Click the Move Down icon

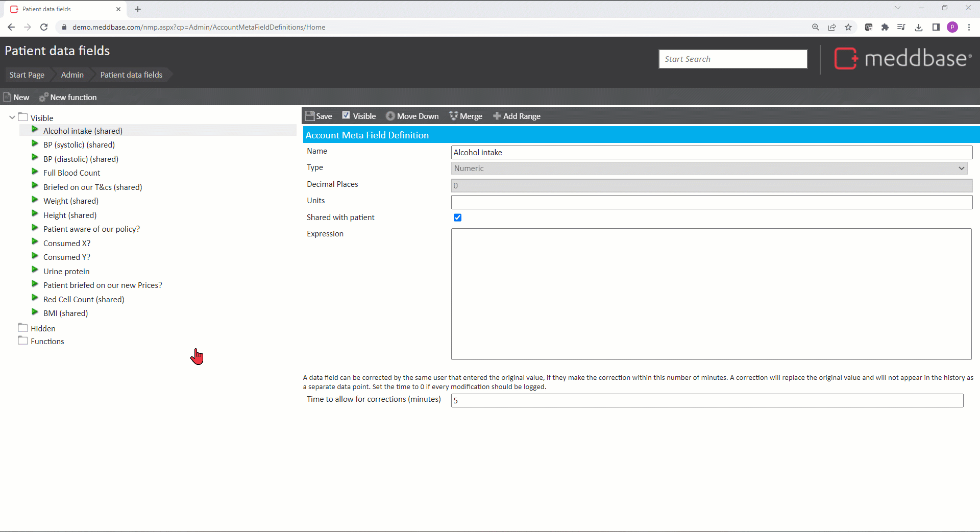point(390,116)
